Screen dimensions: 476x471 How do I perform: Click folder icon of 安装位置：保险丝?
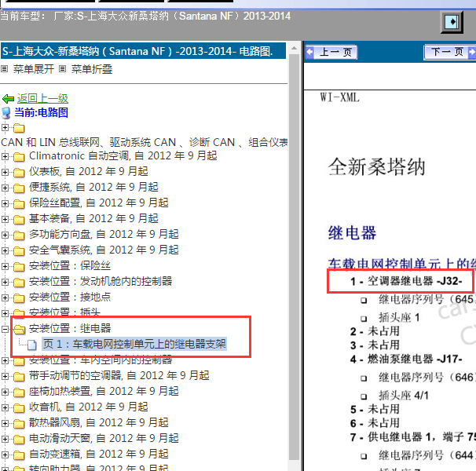tap(19, 267)
